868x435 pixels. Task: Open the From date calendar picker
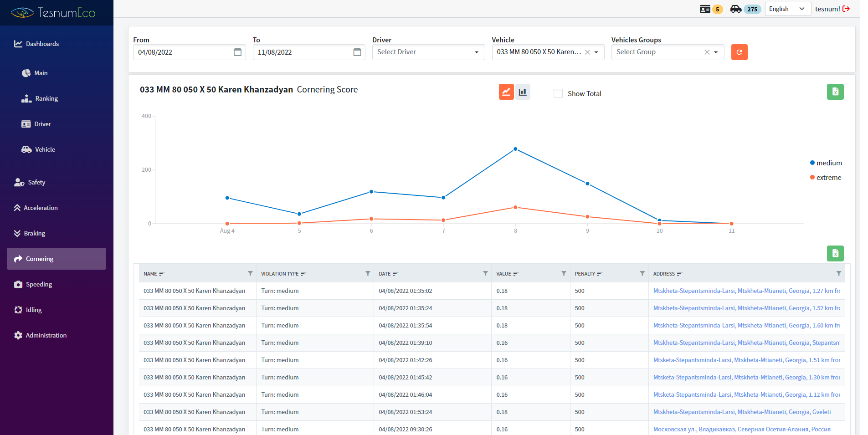click(x=237, y=52)
